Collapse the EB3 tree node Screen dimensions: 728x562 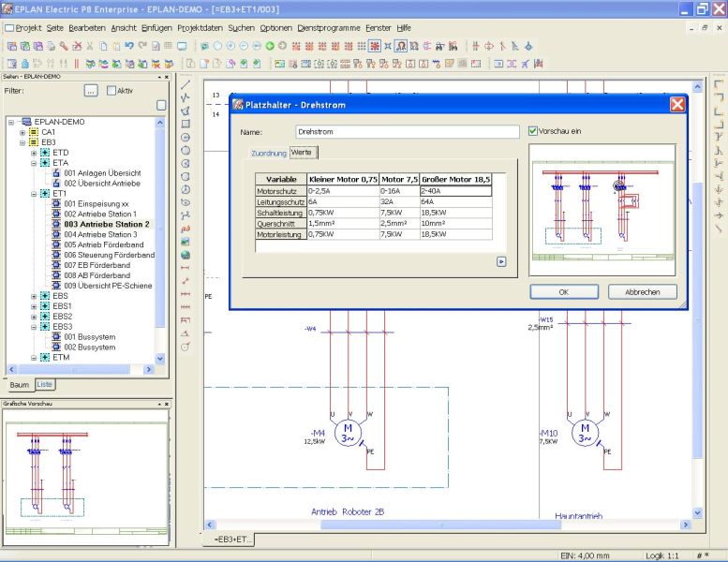(22, 142)
